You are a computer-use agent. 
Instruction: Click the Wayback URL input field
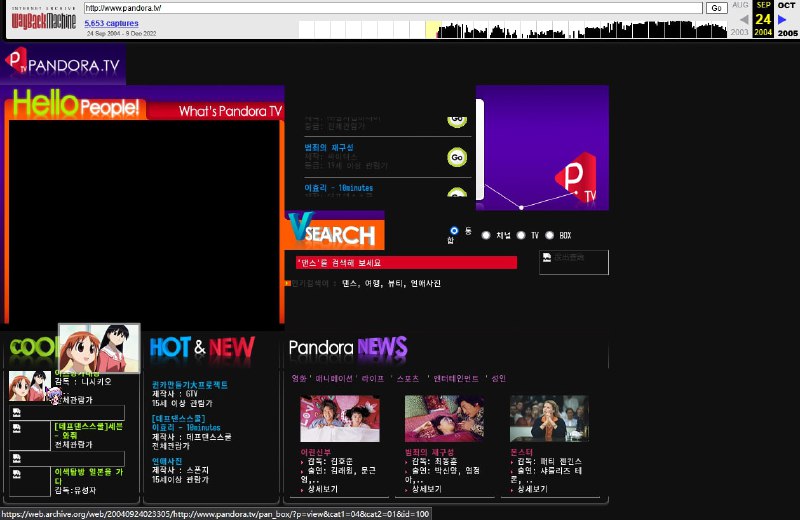coord(400,8)
